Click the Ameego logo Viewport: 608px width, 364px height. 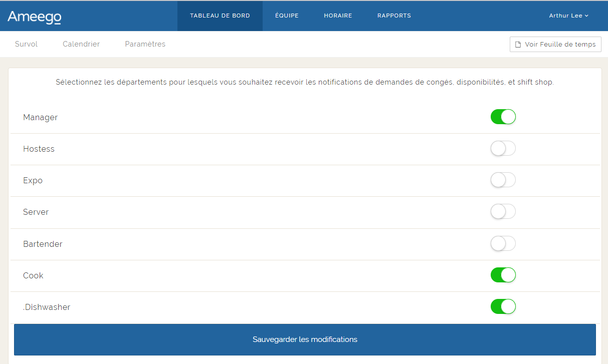pyautogui.click(x=33, y=16)
